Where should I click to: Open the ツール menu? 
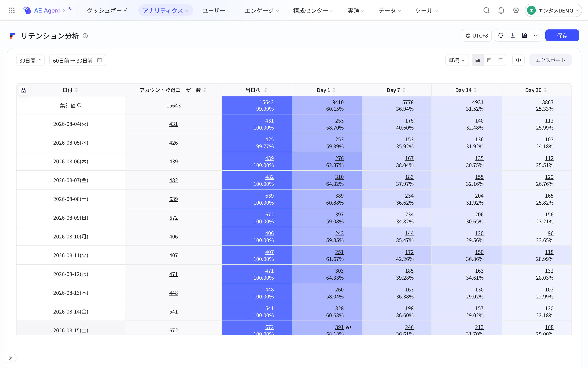click(x=426, y=10)
